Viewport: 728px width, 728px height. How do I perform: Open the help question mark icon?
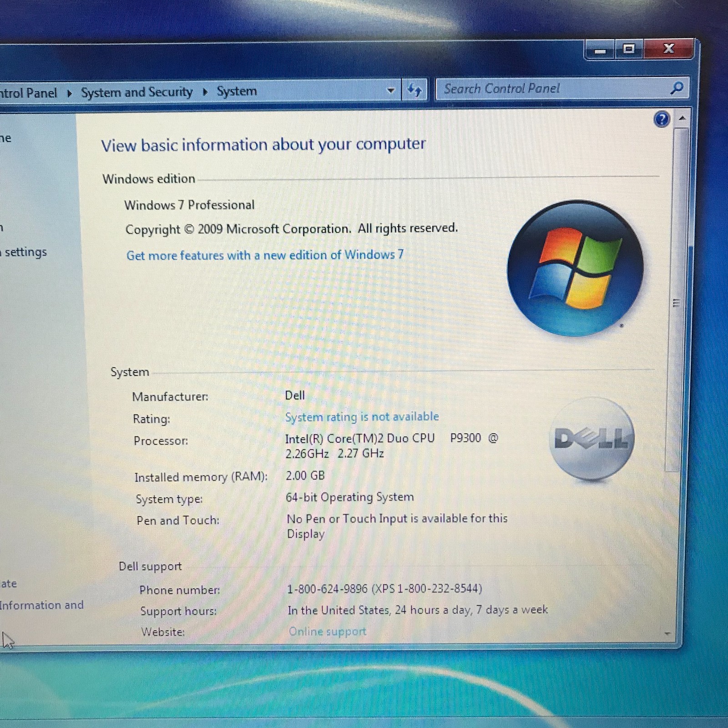[662, 120]
